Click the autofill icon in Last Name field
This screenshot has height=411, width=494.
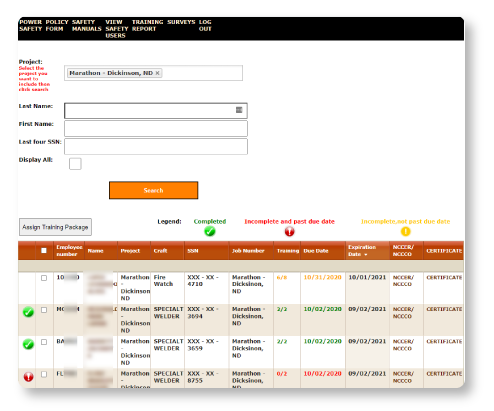[x=239, y=110]
